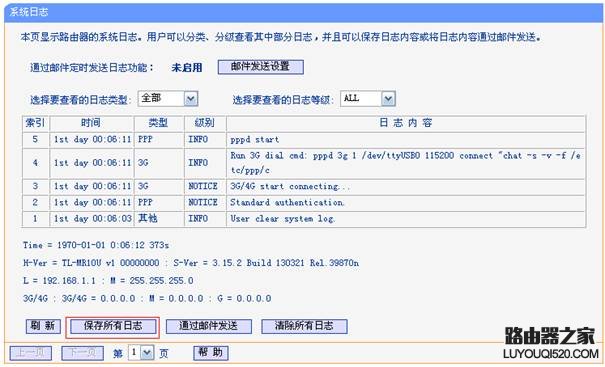Click the 下一页 next page button
Viewport: 605px width, 367px height.
(82, 353)
